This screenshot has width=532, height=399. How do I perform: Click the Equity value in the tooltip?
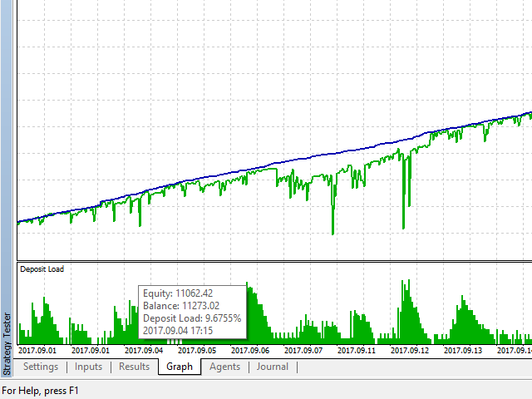195,293
